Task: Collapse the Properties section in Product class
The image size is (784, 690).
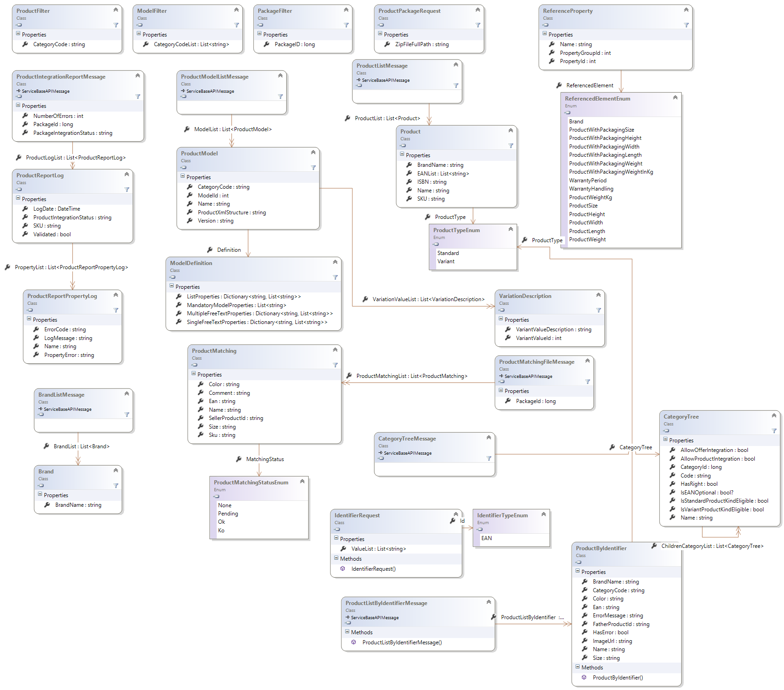Action: (x=402, y=154)
